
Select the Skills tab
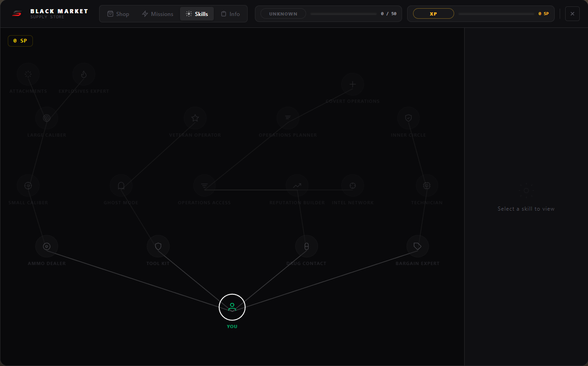tap(197, 14)
